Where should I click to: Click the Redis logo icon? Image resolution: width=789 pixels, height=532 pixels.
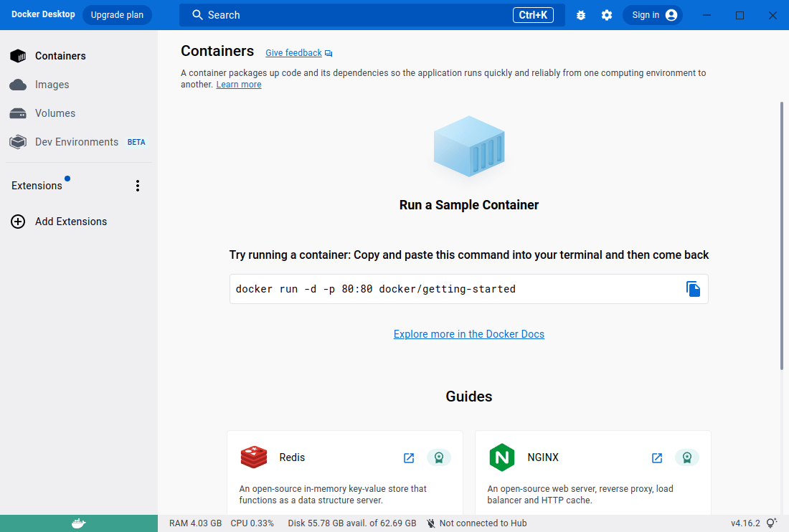[x=254, y=457]
